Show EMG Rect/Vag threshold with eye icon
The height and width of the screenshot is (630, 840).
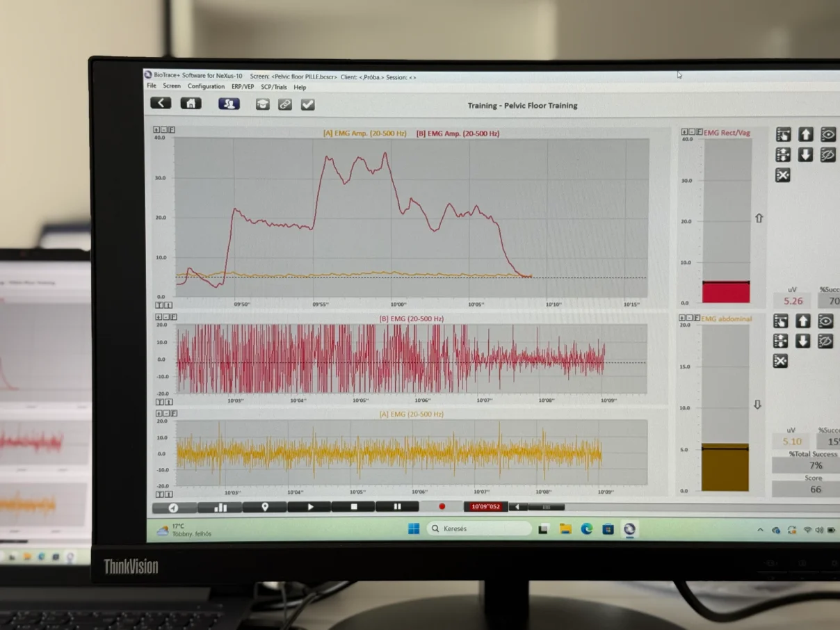pos(827,134)
